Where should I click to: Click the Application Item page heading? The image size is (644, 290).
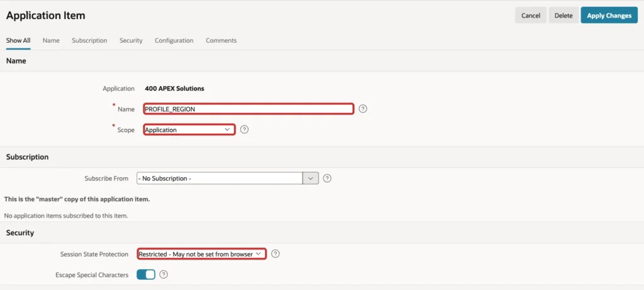coord(45,16)
